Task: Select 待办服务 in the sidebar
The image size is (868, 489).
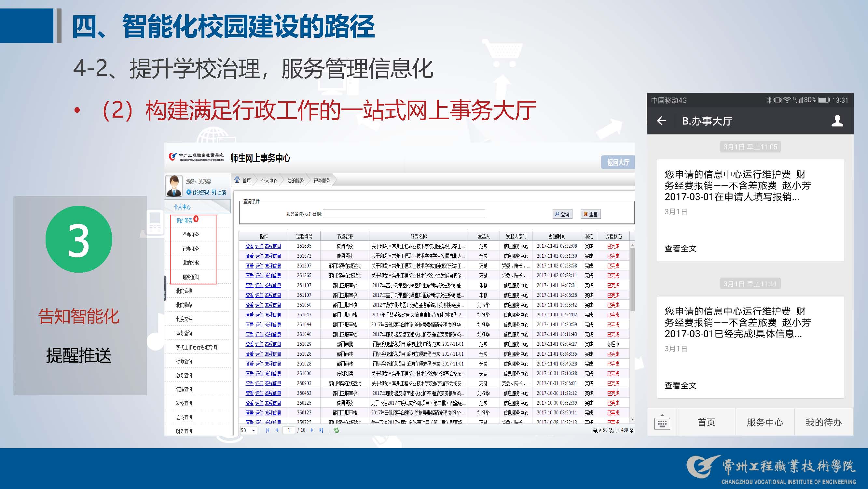Action: [191, 235]
